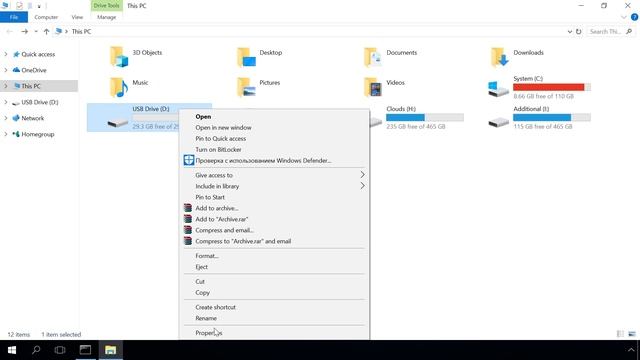Open Task View on taskbar
The width and height of the screenshot is (640, 360).
[60, 350]
